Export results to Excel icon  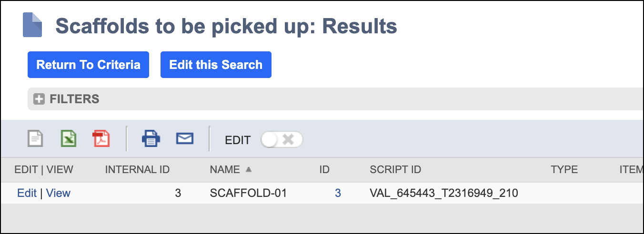click(68, 139)
